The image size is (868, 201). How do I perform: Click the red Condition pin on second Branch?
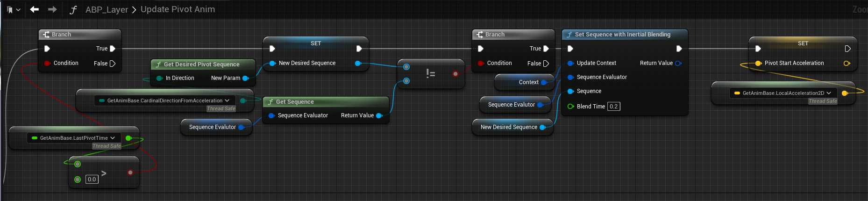[x=480, y=63]
